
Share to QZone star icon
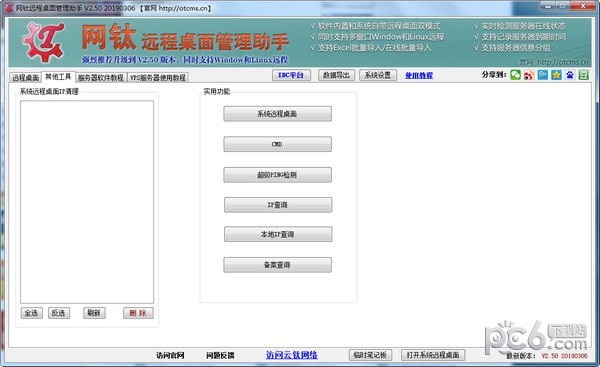point(556,75)
